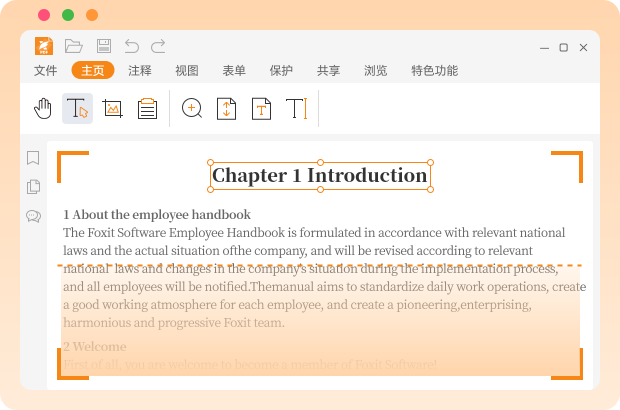This screenshot has height=410, width=620.
Task: Open the clipboard paste tool
Action: 147,108
